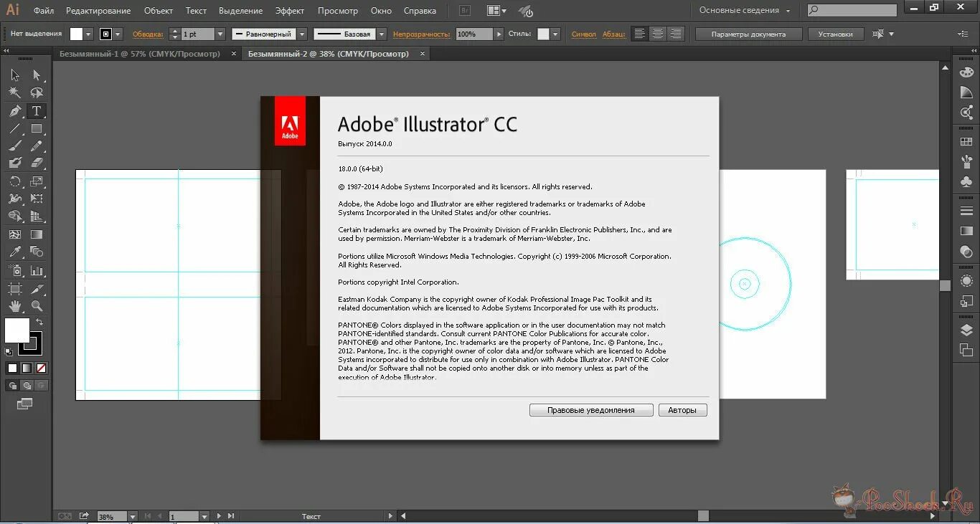This screenshot has width=980, height=524.
Task: Select the Eraser tool
Action: 37,163
